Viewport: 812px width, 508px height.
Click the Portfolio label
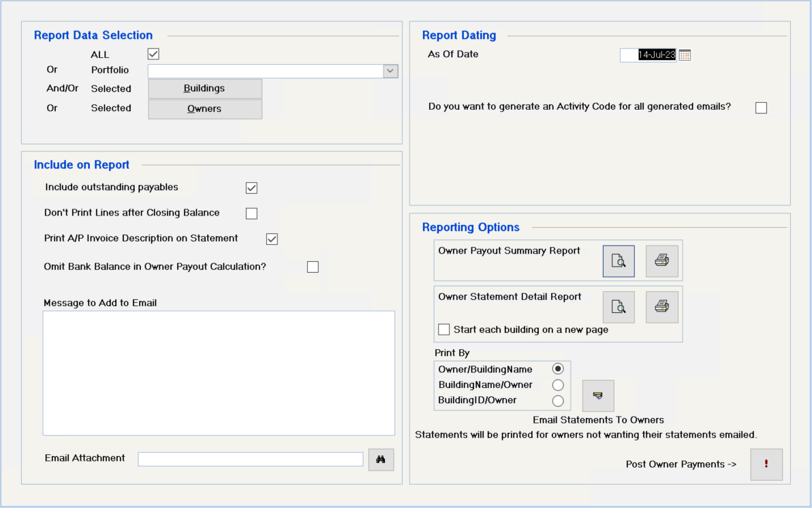pos(110,70)
